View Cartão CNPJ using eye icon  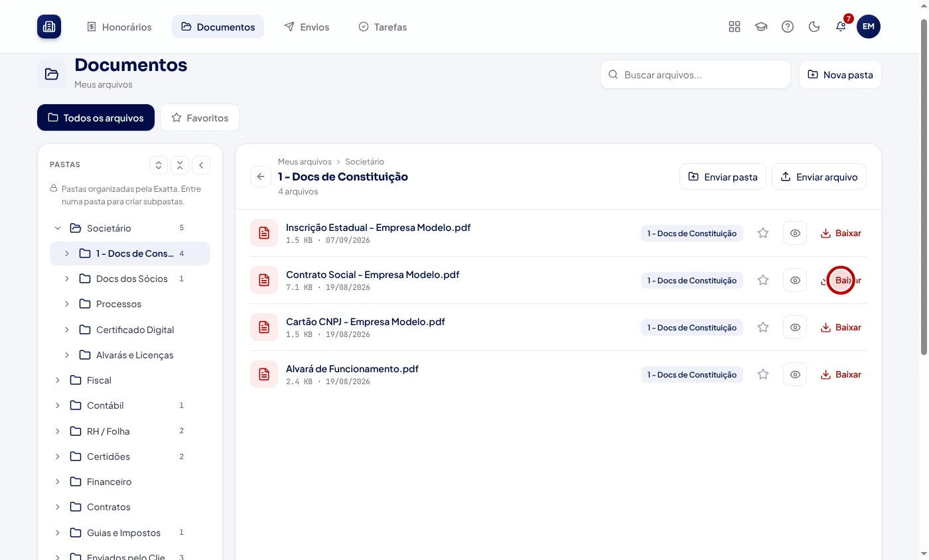(x=795, y=327)
